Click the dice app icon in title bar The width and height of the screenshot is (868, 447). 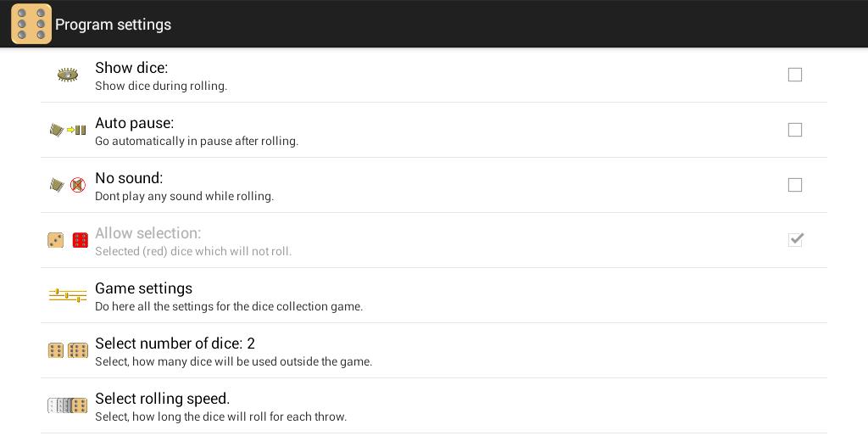[x=31, y=24]
